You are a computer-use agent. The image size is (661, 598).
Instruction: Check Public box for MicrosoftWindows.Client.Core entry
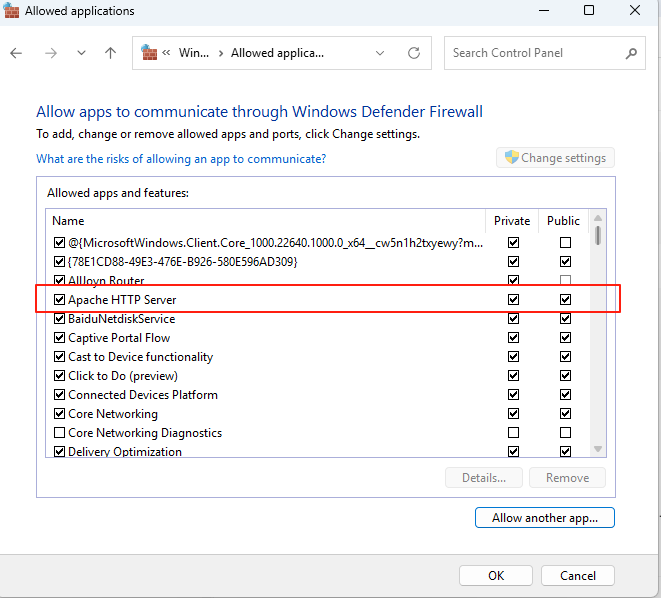pyautogui.click(x=565, y=243)
